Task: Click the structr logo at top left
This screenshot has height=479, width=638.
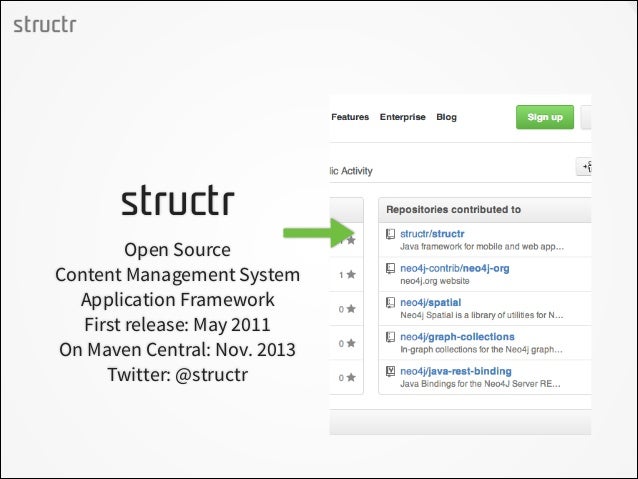Action: [x=45, y=24]
